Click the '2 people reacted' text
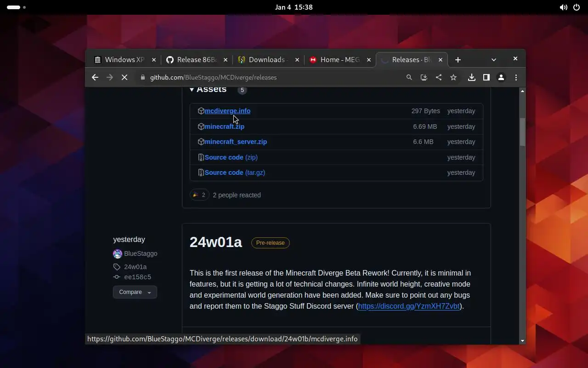This screenshot has width=588, height=368. pos(237,195)
